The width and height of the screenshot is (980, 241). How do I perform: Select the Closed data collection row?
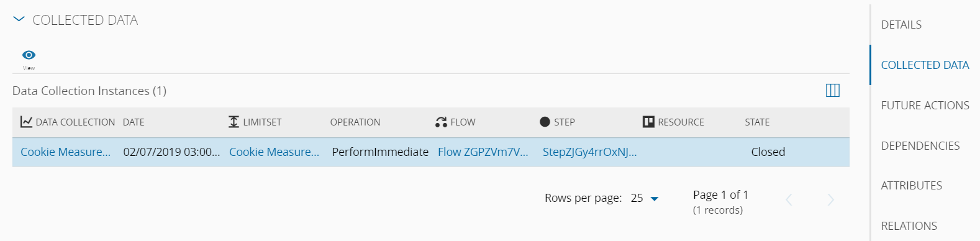tap(431, 152)
